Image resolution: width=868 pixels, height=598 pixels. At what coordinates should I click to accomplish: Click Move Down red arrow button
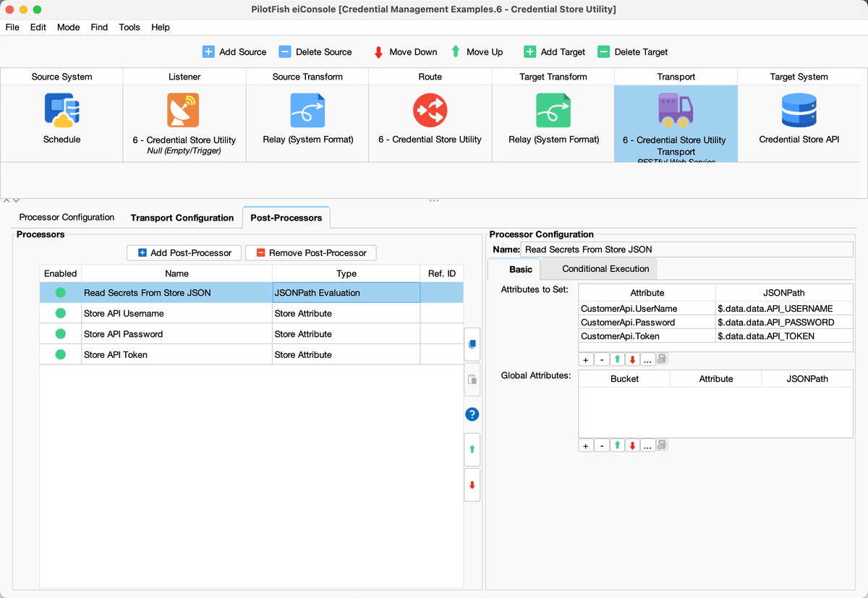coord(405,52)
